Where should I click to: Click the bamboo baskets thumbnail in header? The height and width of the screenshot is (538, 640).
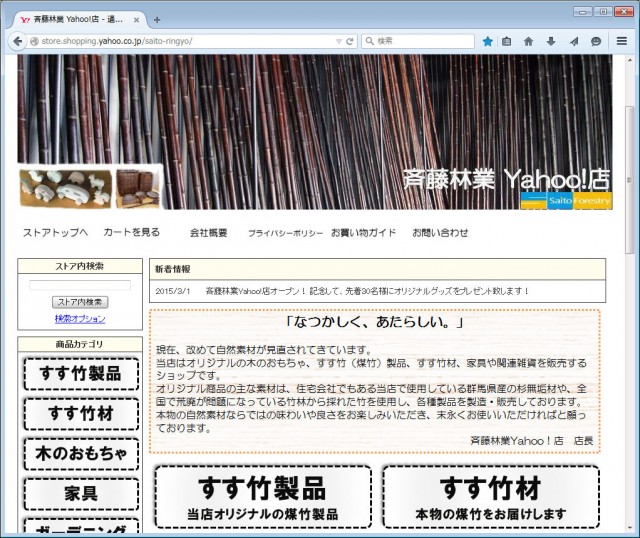[x=138, y=188]
